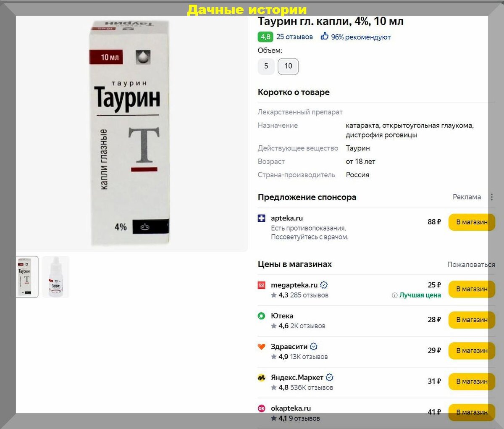Click the Реклама ad label
Image resolution: width=504 pixels, height=429 pixels.
point(467,197)
